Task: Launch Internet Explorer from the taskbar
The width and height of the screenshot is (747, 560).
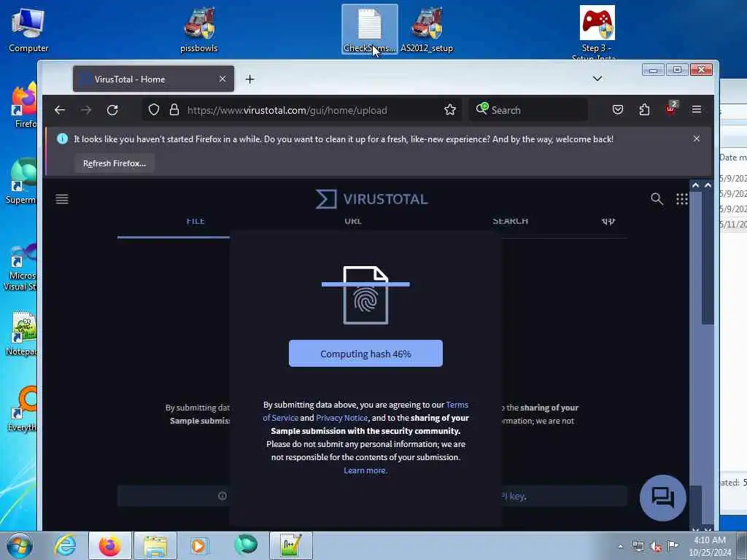Action: point(65,545)
